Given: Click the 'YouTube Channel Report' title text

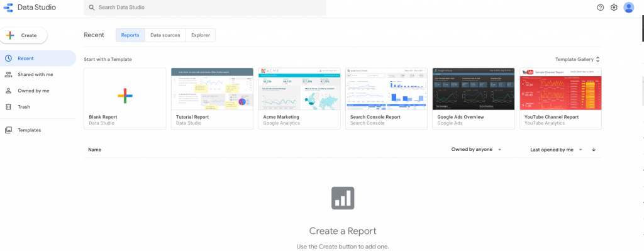Looking at the screenshot, I should tap(552, 117).
